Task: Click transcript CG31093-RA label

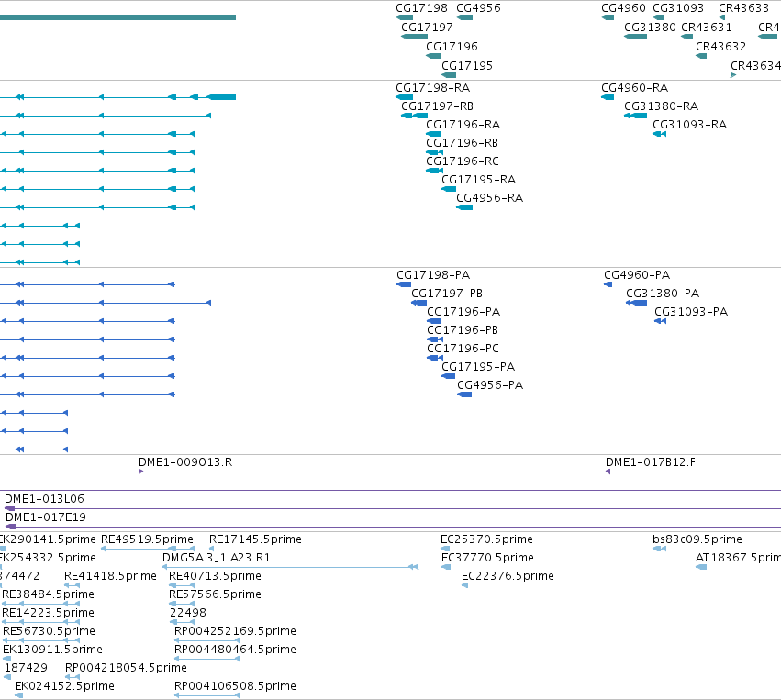Action: (x=689, y=125)
